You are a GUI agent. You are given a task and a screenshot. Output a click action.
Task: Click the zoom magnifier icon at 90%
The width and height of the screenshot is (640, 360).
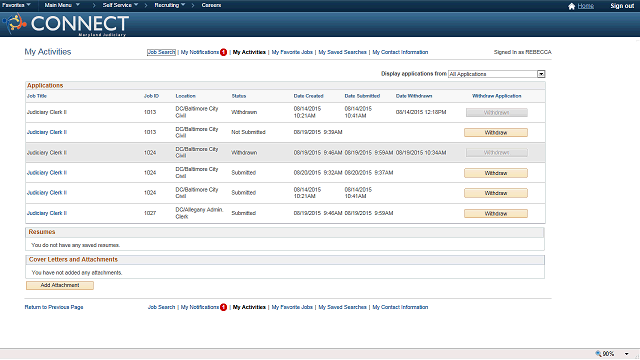coord(598,353)
